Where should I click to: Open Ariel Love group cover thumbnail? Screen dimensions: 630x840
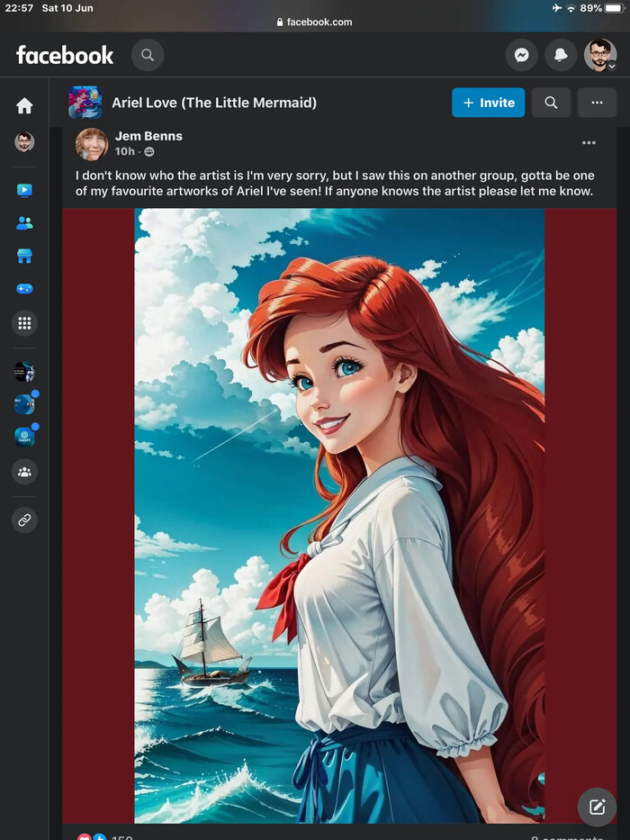pyautogui.click(x=85, y=103)
